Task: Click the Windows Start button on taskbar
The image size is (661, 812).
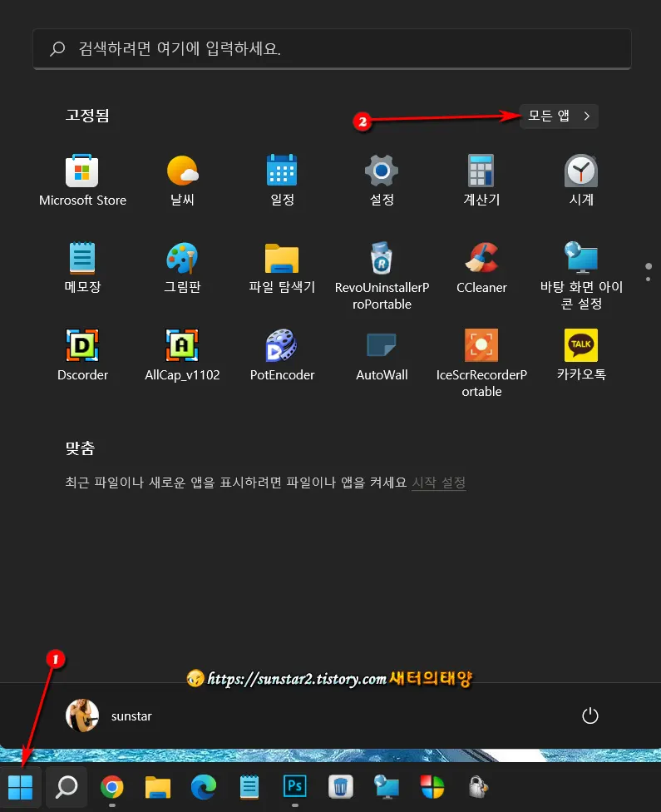Action: [20, 787]
